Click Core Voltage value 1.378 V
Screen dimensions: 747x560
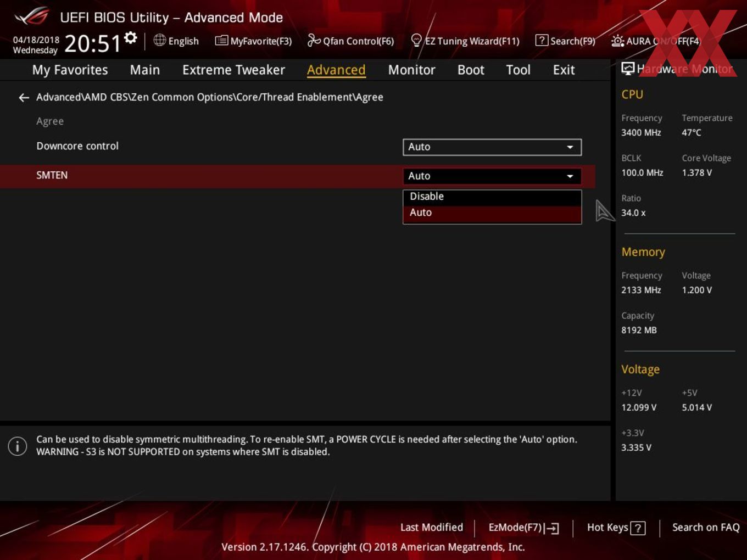click(x=696, y=172)
